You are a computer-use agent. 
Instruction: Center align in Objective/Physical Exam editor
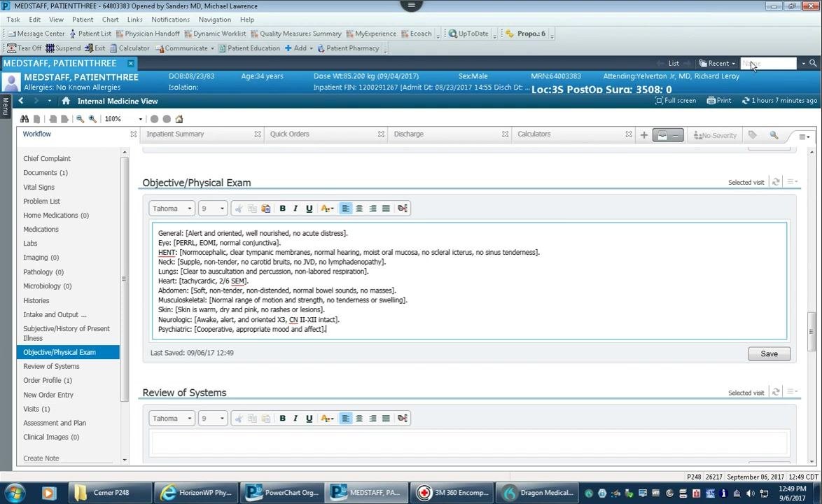[x=359, y=209]
